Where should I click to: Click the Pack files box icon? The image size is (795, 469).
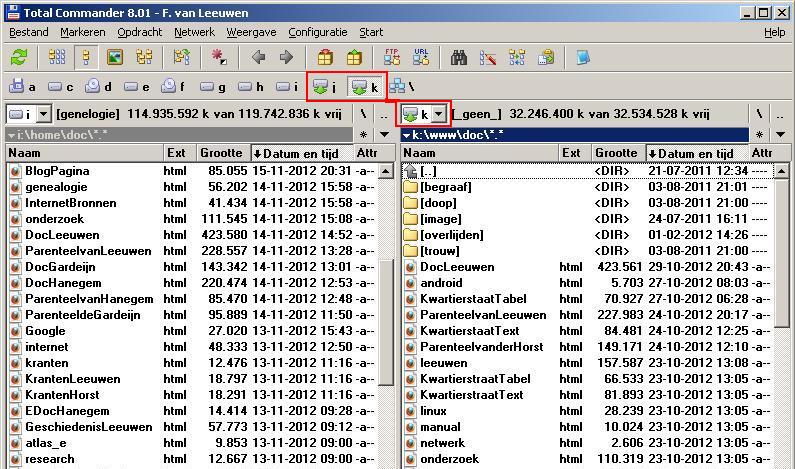325,57
